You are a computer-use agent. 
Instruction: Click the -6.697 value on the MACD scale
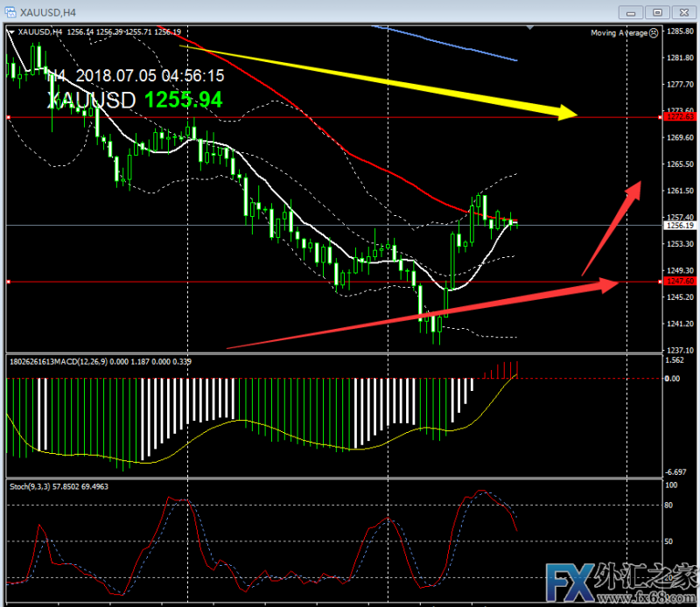click(675, 471)
